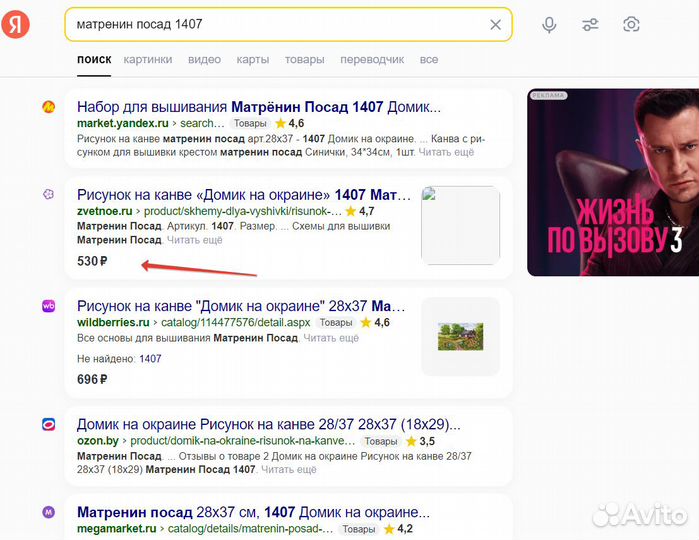The image size is (699, 540).
Task: Expand Читать ещё in wildberries.ru snippet
Action: pos(331,338)
